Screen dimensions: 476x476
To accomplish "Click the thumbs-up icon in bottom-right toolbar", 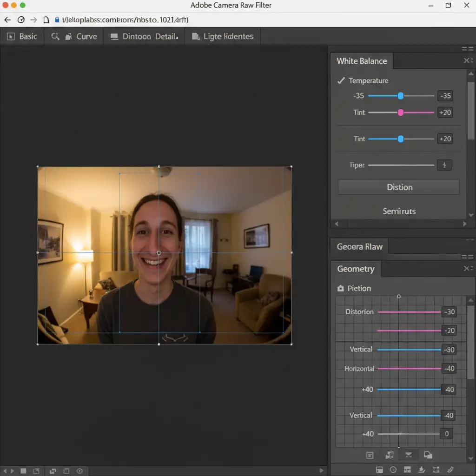I will point(422,470).
